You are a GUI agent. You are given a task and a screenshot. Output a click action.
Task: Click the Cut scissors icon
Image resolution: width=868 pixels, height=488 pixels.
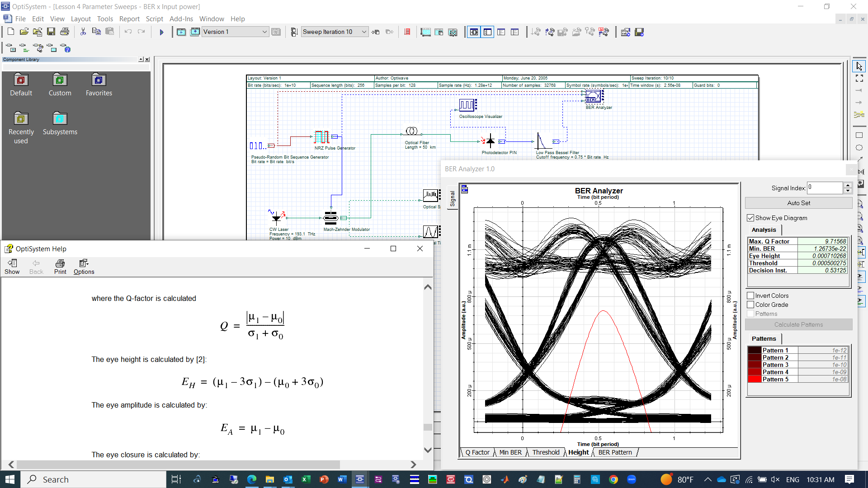click(x=83, y=32)
